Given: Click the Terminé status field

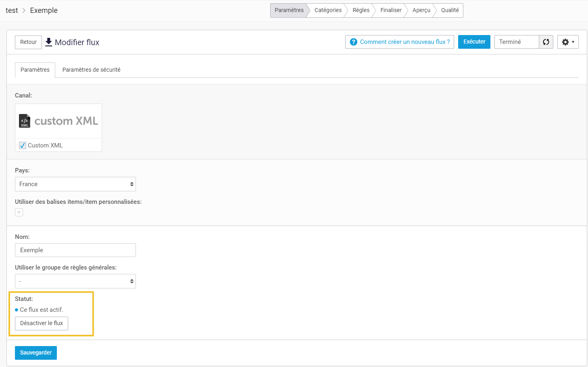Looking at the screenshot, I should click(x=517, y=42).
